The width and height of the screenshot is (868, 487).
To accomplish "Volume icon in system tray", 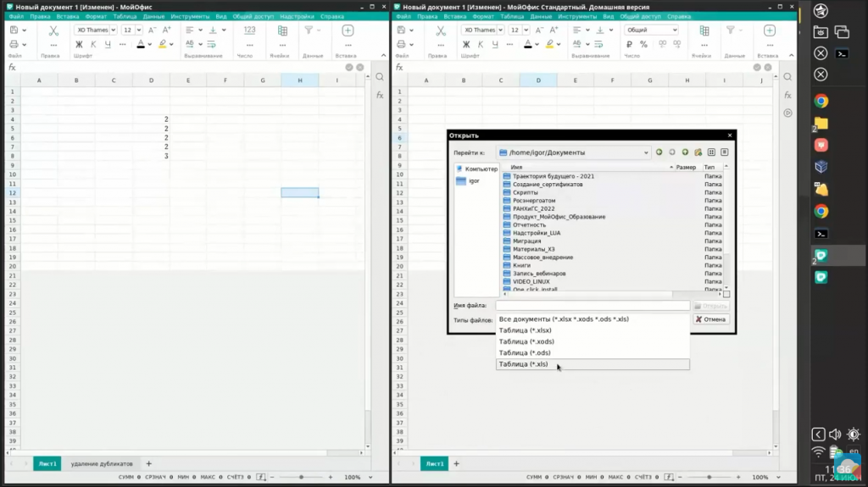I will click(835, 434).
